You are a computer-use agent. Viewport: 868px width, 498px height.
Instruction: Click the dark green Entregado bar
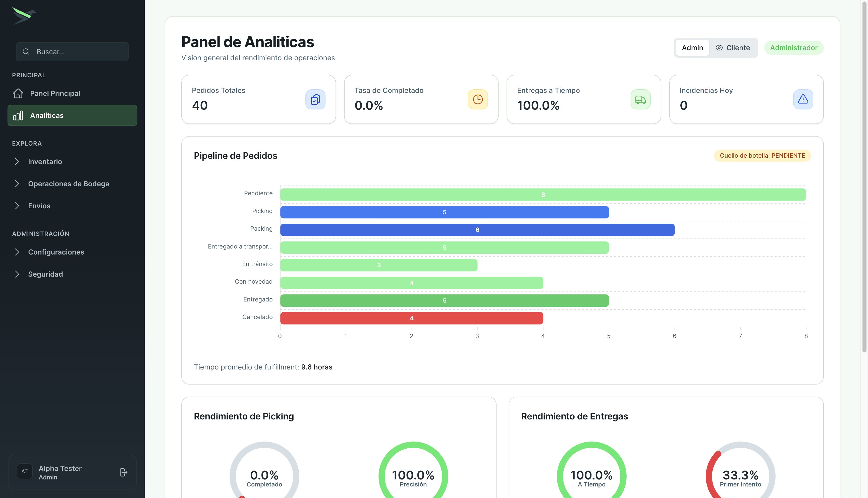click(445, 301)
